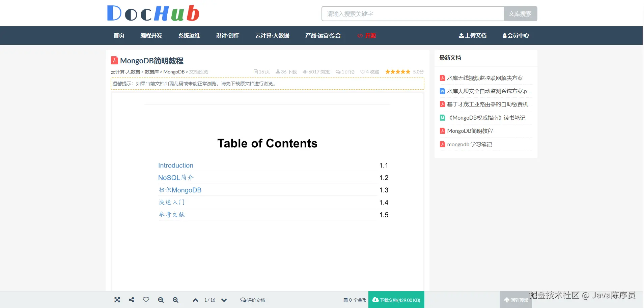This screenshot has width=644, height=308.
Task: Click the PDF icon beside 基于才茂工业路由器的自助缴费机
Action: (x=442, y=104)
